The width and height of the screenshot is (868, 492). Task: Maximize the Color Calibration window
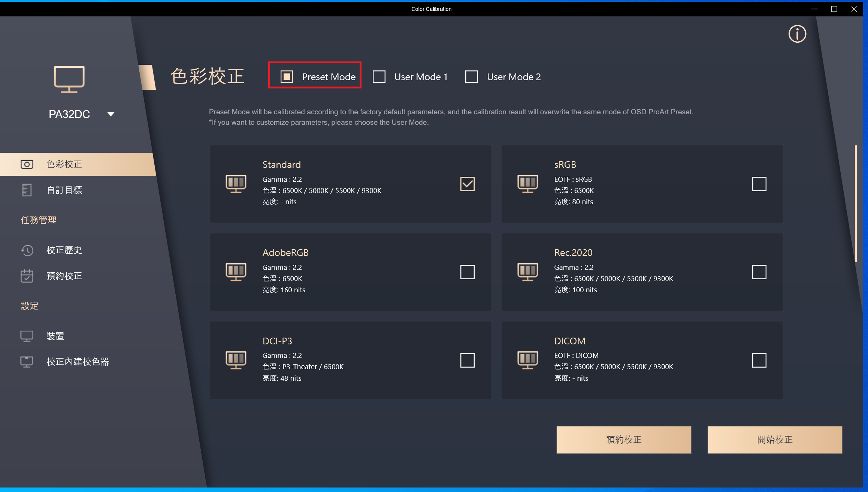pos(834,9)
